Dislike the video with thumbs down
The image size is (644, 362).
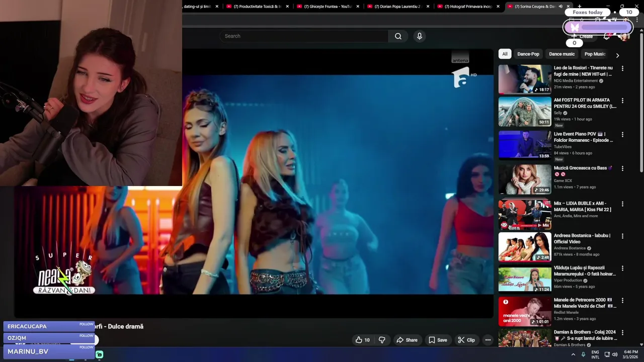(x=382, y=340)
